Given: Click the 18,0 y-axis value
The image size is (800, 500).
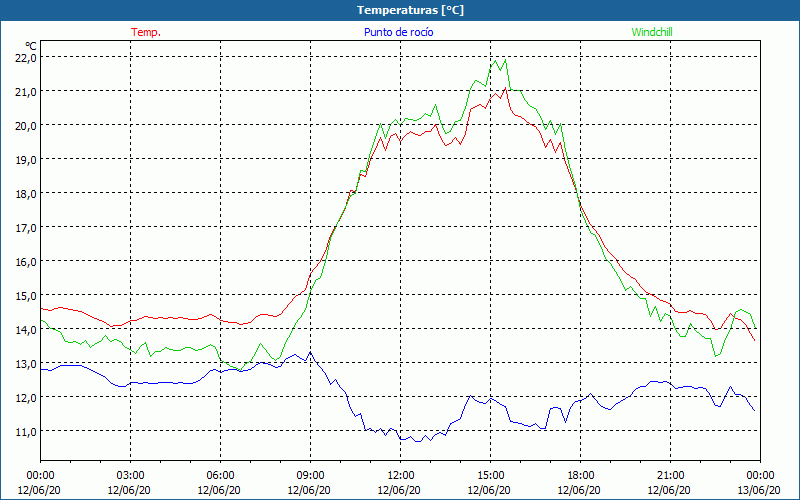Looking at the screenshot, I should pos(27,194).
